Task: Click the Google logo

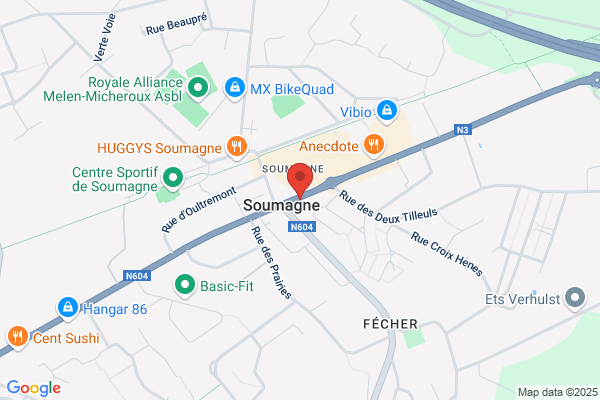Action: click(34, 388)
